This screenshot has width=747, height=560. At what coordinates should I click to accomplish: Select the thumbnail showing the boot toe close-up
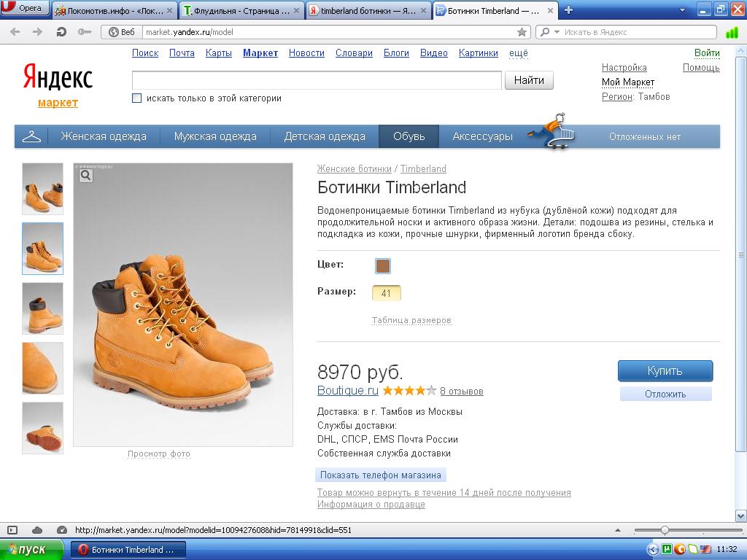[42, 368]
